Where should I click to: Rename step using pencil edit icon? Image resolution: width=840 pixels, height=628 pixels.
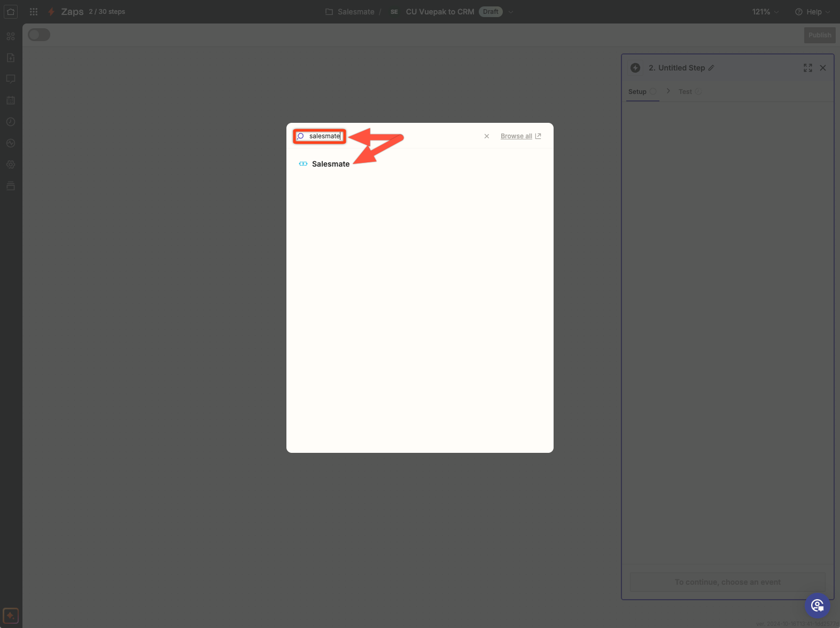tap(711, 68)
